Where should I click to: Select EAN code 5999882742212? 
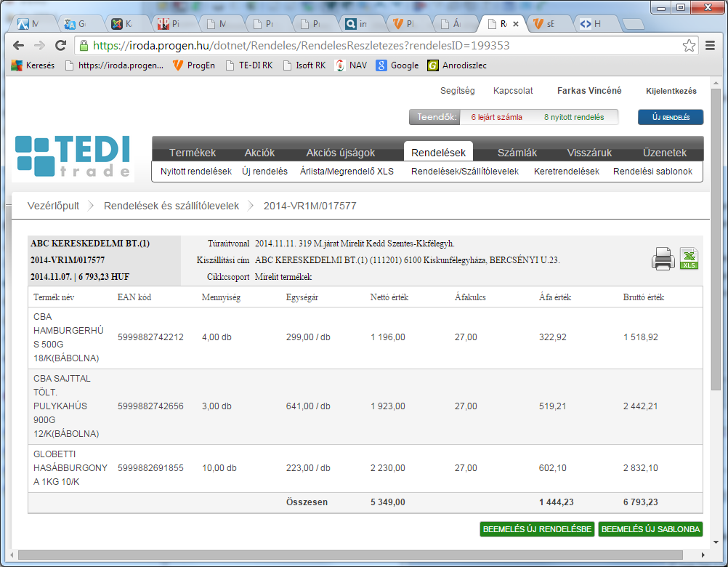pyautogui.click(x=150, y=337)
